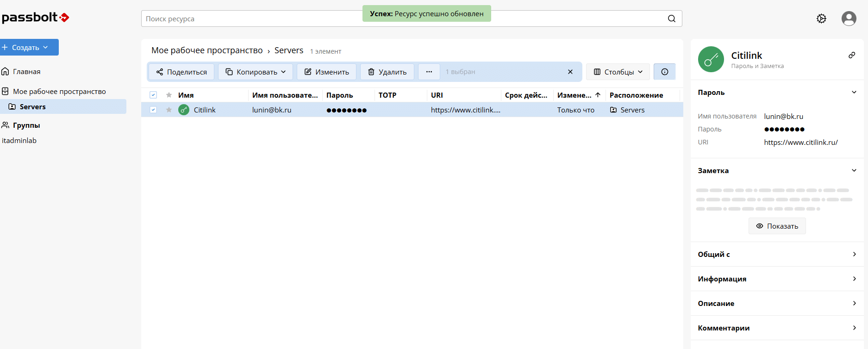Image resolution: width=868 pixels, height=349 pixels.
Task: Click Изменить edit button
Action: click(x=327, y=72)
